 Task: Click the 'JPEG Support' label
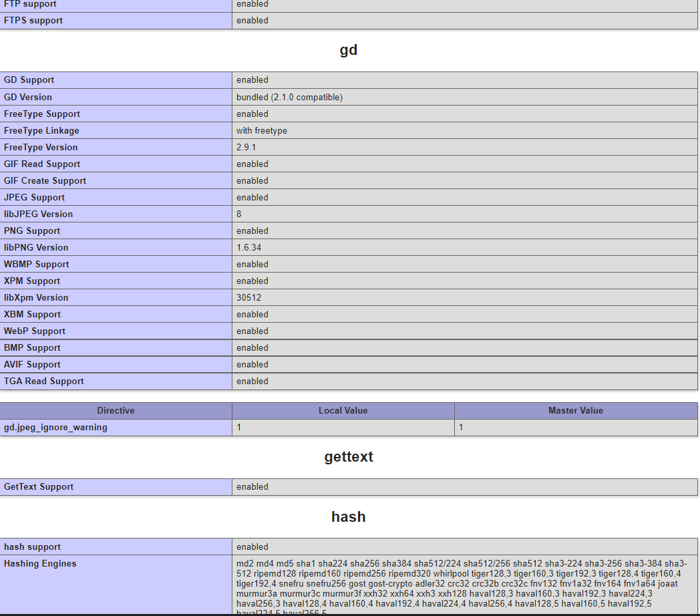(34, 198)
